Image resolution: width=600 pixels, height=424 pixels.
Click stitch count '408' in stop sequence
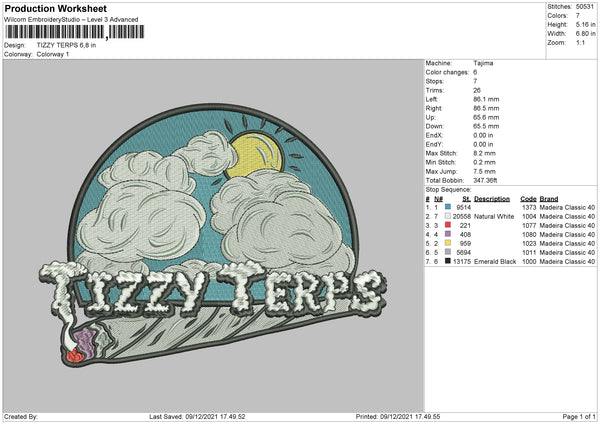(465, 235)
